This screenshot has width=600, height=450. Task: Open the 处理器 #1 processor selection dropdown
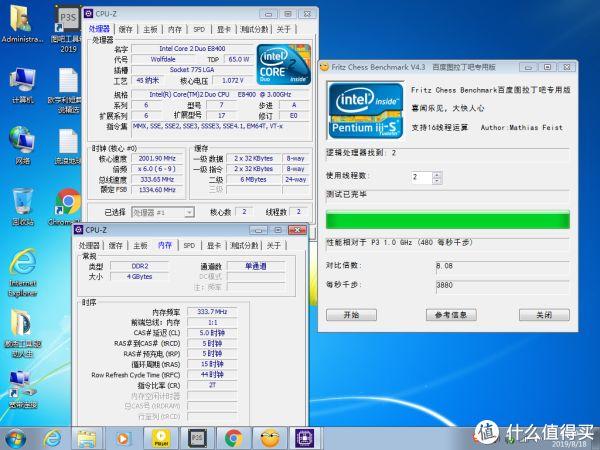(x=163, y=212)
